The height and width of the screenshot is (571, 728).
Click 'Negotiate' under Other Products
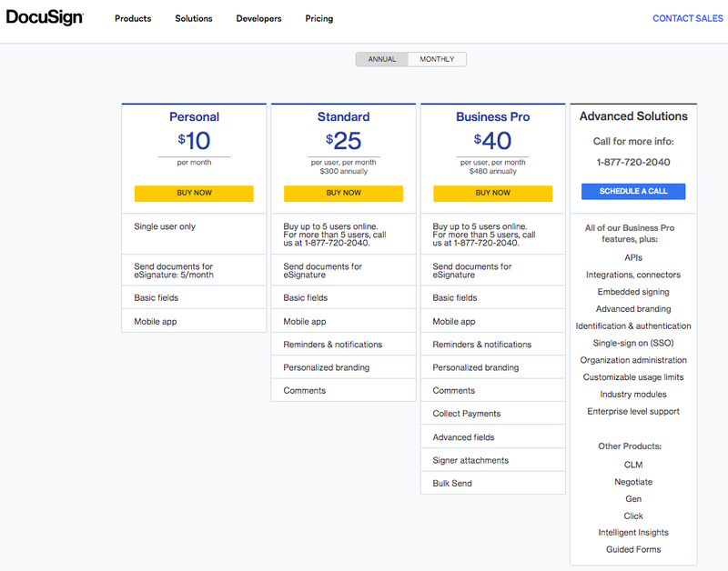[633, 482]
